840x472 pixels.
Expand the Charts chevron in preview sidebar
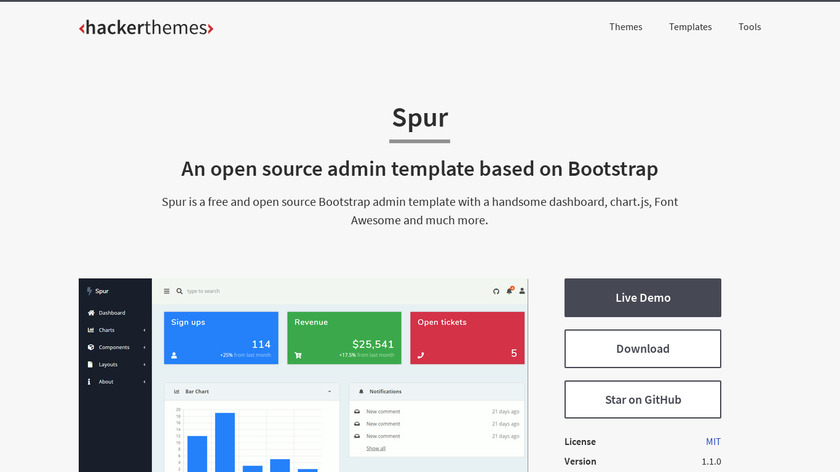144,330
